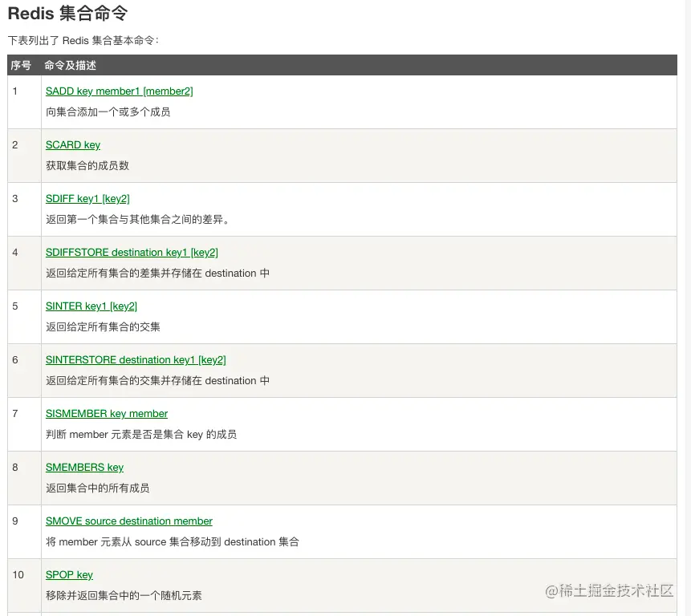Open the SADD key member1 link
Image resolution: width=691 pixels, height=616 pixels.
119,91
